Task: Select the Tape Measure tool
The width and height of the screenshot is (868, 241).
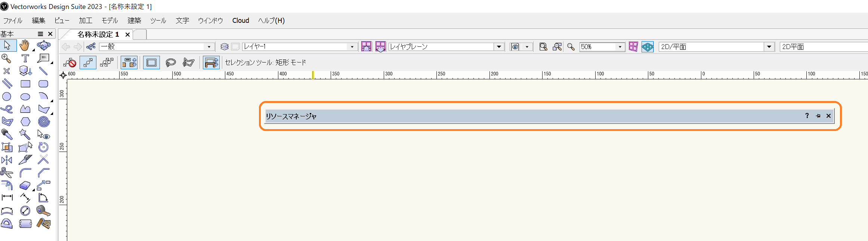Action: tap(43, 211)
